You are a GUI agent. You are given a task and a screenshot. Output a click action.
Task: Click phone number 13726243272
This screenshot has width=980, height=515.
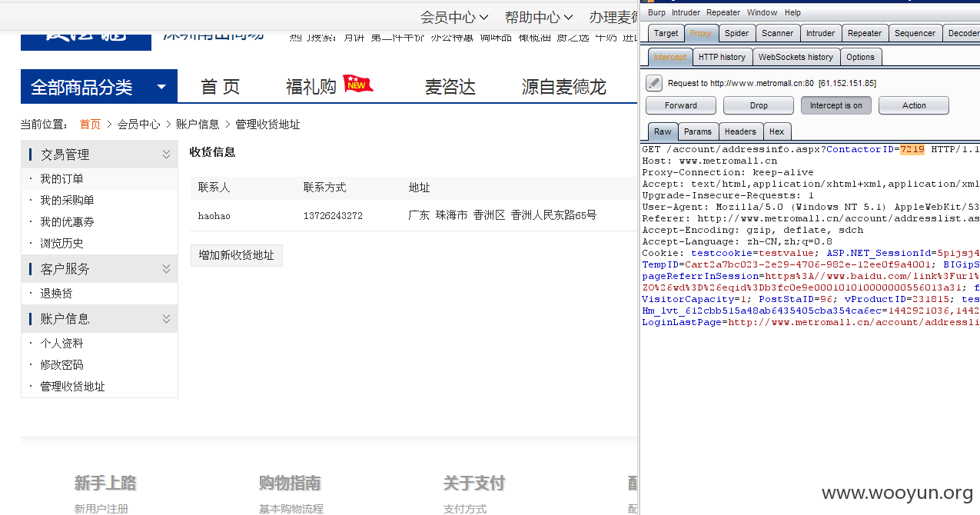tap(333, 216)
